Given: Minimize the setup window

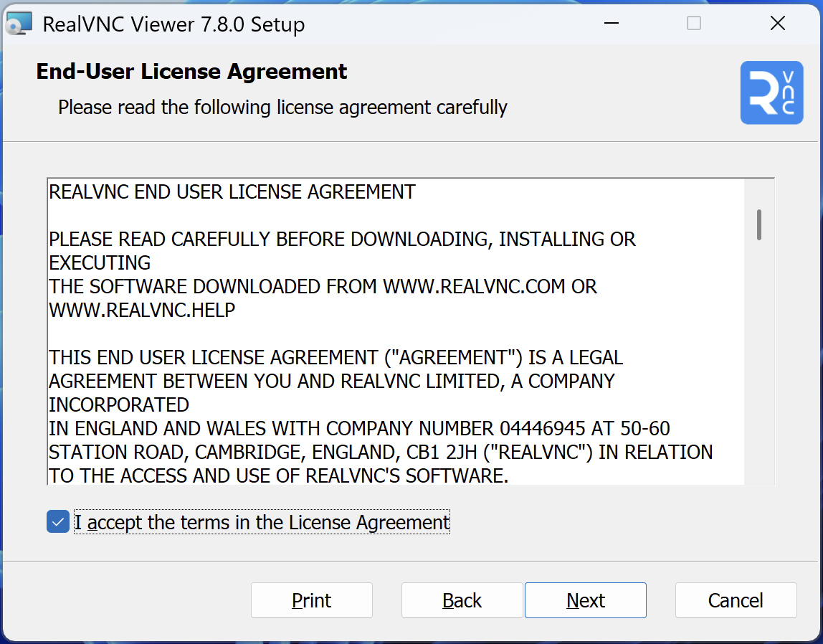Looking at the screenshot, I should [x=612, y=23].
